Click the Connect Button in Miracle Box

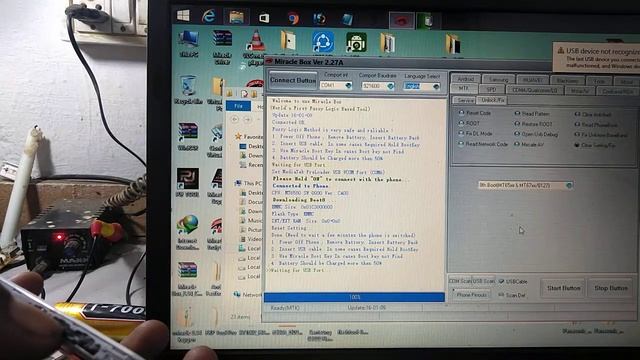tap(293, 80)
